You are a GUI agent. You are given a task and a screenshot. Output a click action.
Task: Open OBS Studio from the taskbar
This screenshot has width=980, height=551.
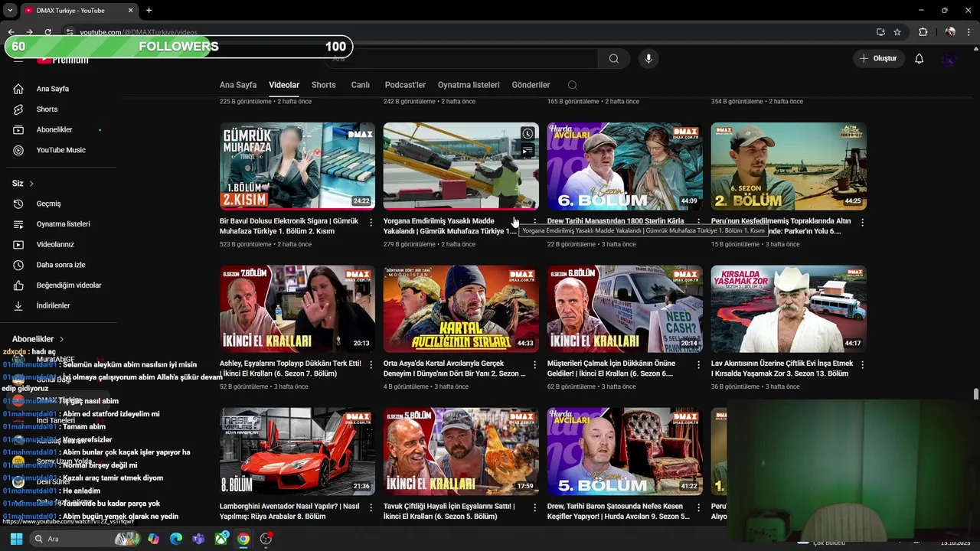click(x=266, y=539)
